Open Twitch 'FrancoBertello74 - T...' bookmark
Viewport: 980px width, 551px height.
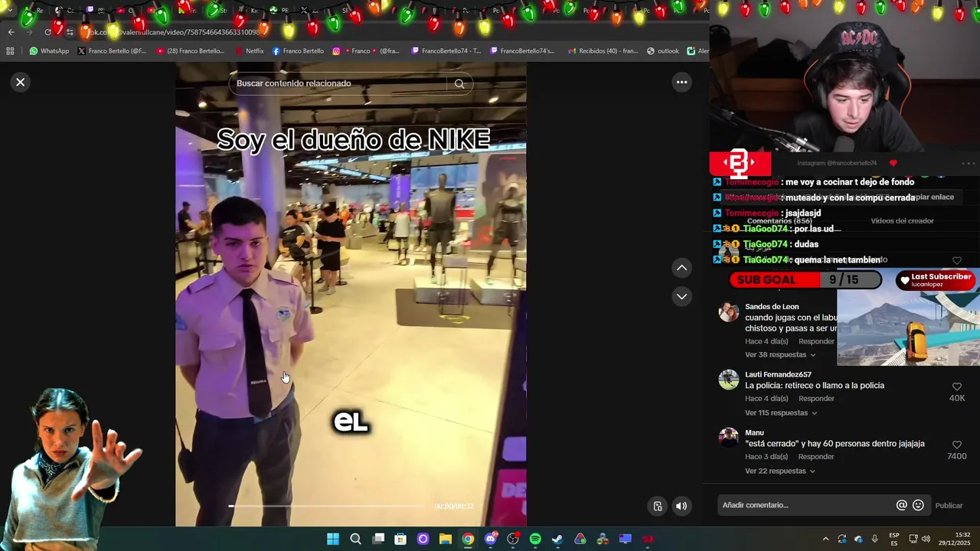[x=446, y=51]
